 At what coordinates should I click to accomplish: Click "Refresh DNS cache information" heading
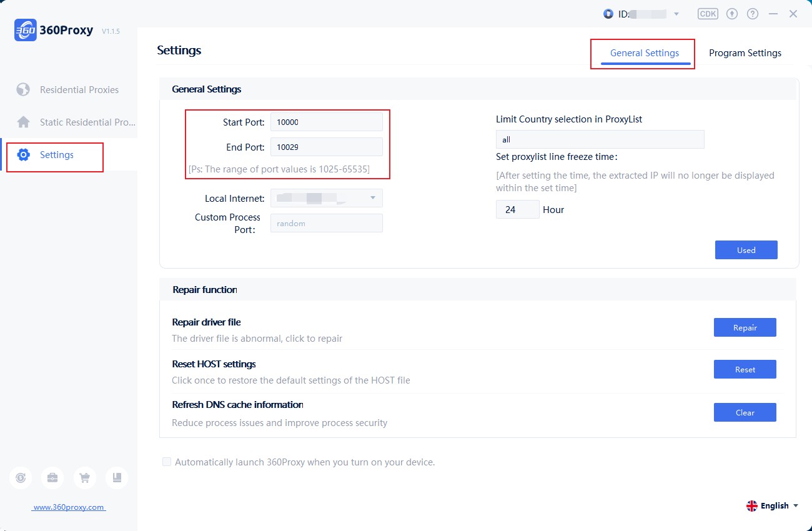(x=237, y=405)
